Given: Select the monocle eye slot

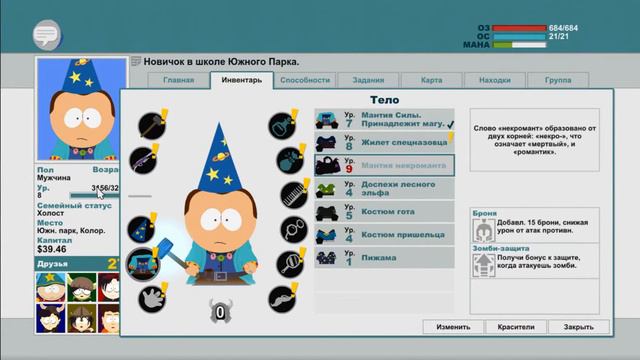Looking at the screenshot, I should point(290,264).
